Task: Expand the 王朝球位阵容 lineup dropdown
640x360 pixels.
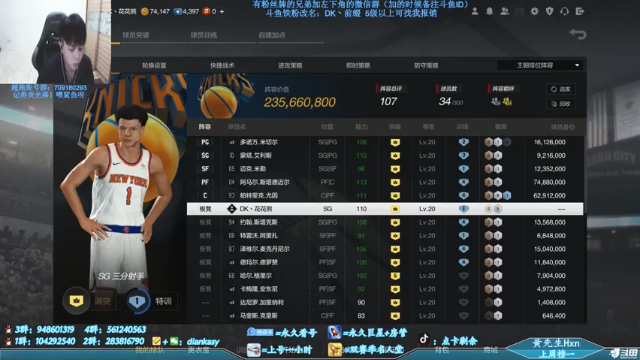Action: point(540,65)
